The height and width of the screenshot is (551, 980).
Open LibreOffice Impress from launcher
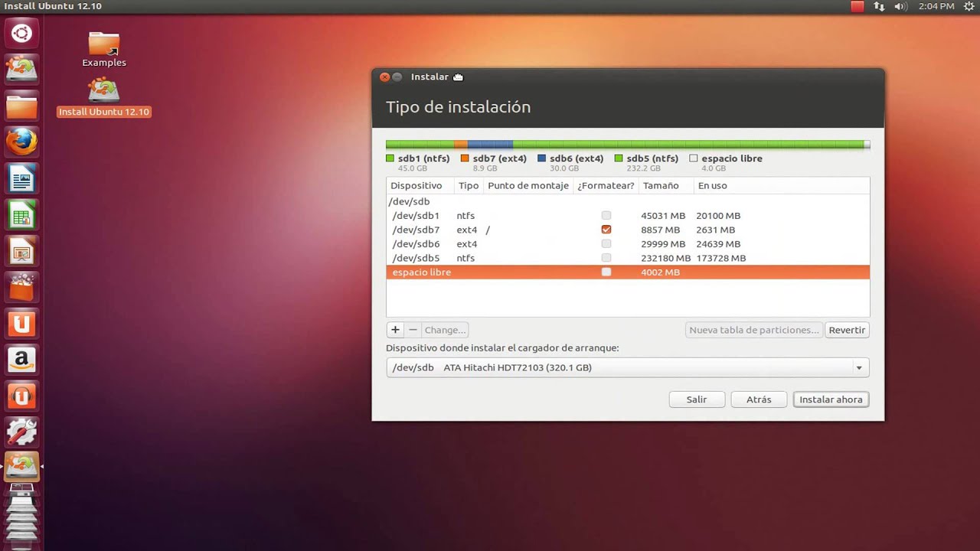pos(21,251)
